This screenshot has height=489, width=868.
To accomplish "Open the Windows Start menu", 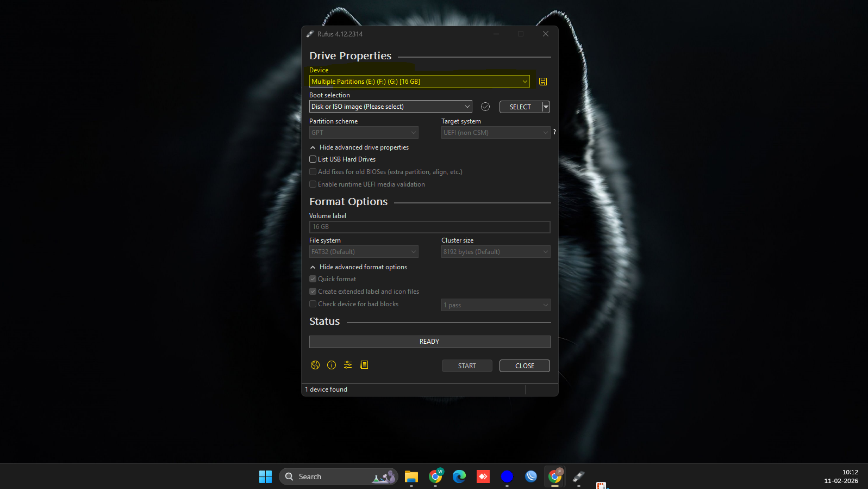I will [265, 476].
